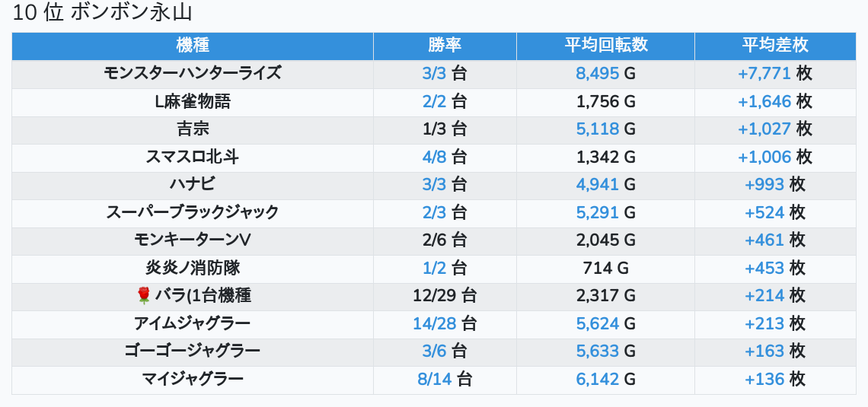Open the 6,142 average spins link
Screen dimensions: 868x407
click(597, 380)
